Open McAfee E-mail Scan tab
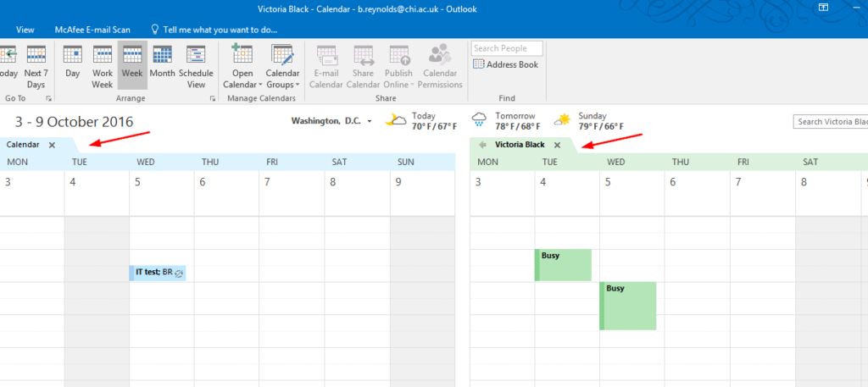 [x=92, y=30]
